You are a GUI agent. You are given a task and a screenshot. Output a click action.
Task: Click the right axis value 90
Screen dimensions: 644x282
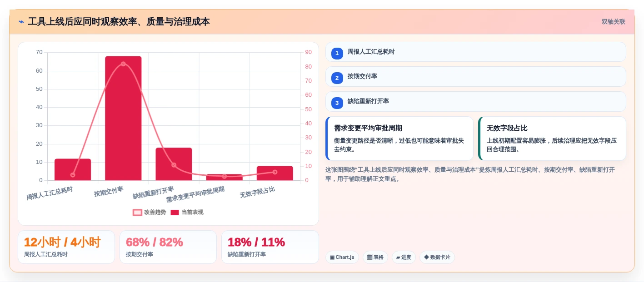(308, 52)
